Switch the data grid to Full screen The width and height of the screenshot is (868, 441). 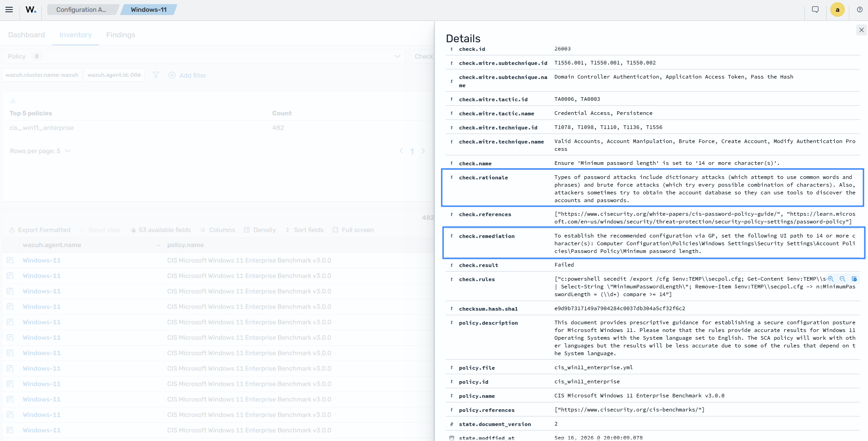[x=353, y=230]
